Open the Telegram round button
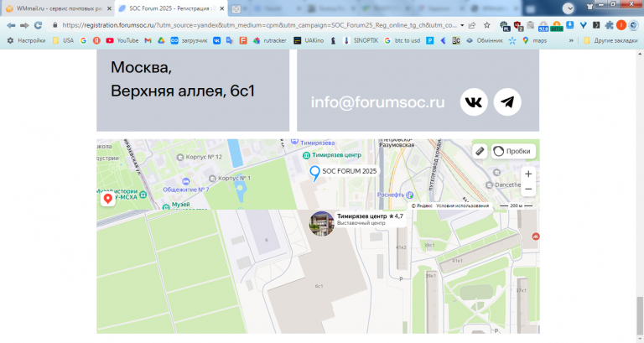Screen dimensions: 644x343 tap(507, 102)
